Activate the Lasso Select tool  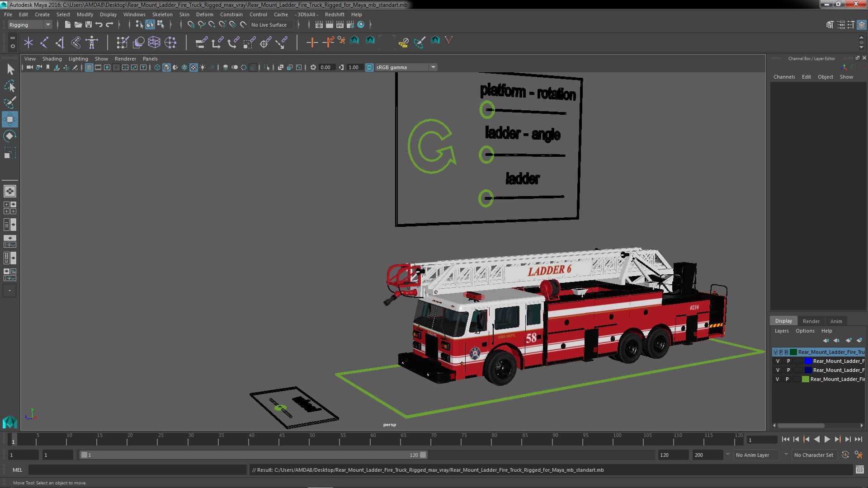[x=10, y=86]
